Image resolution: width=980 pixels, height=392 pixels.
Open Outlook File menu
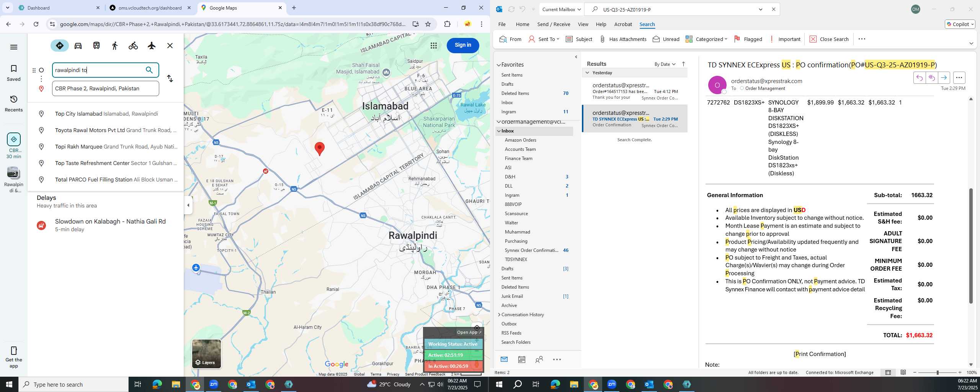[x=502, y=24]
